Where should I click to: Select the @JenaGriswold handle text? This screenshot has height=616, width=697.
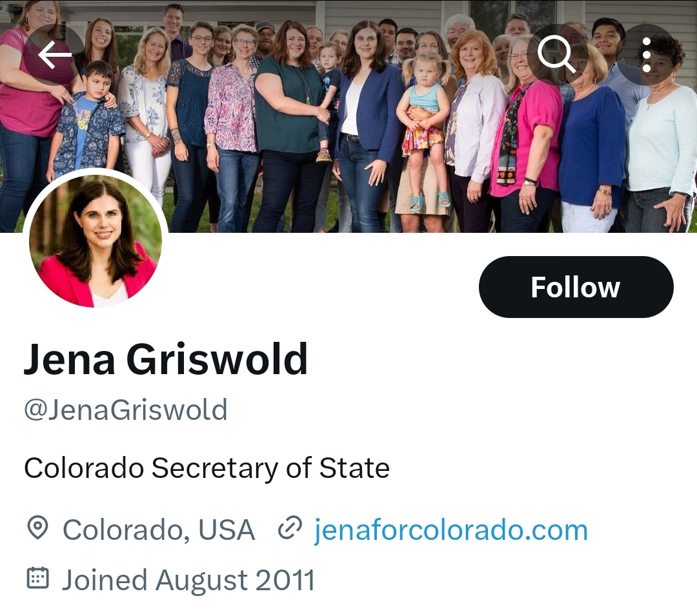click(x=126, y=410)
